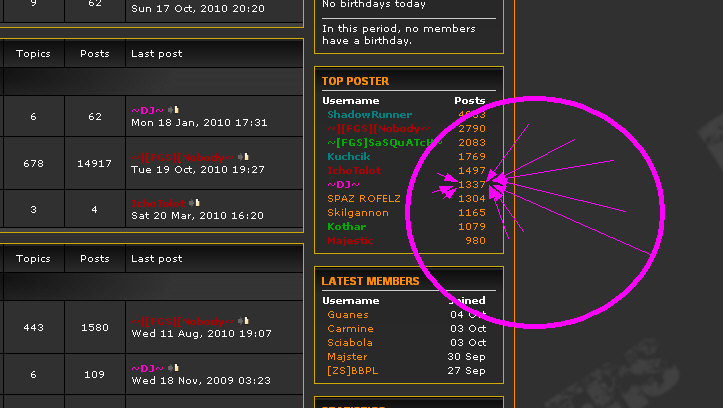Image resolution: width=723 pixels, height=408 pixels.
Task: Select Majestic in Top Poster list
Action: click(350, 241)
